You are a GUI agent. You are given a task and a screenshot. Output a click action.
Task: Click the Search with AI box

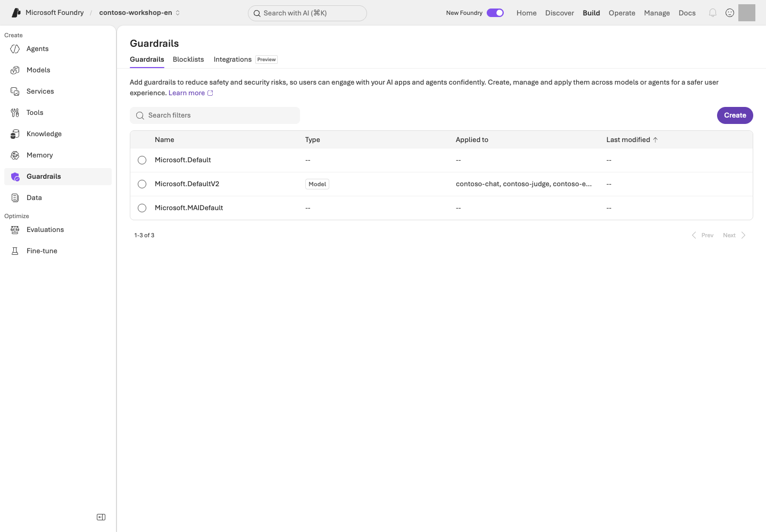click(x=307, y=13)
